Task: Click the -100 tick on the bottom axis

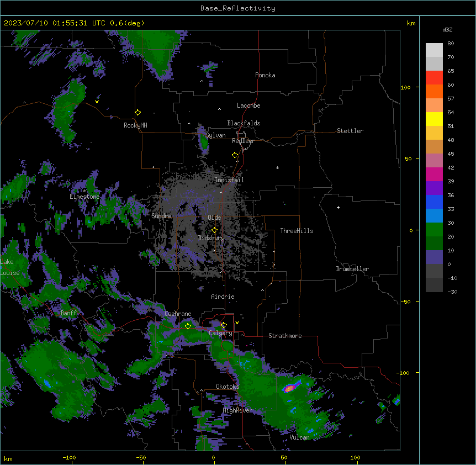Action: click(x=69, y=457)
